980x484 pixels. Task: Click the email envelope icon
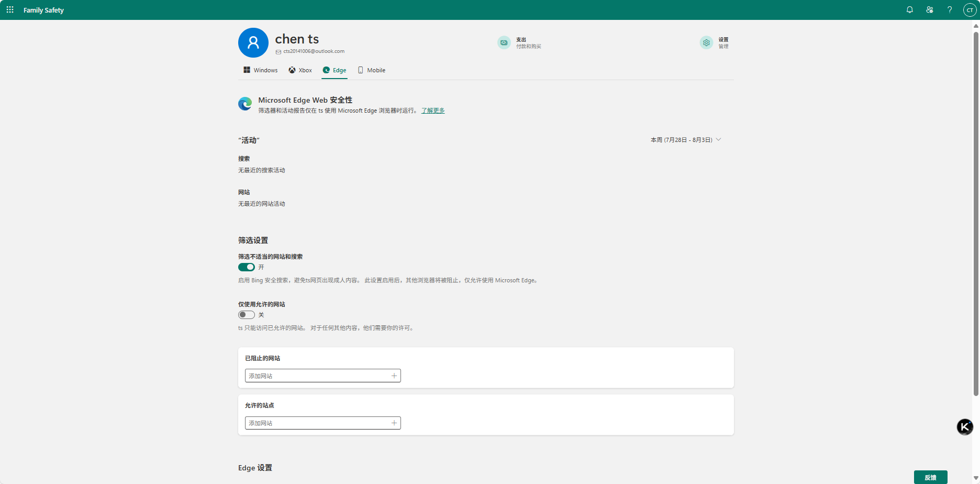pyautogui.click(x=279, y=52)
